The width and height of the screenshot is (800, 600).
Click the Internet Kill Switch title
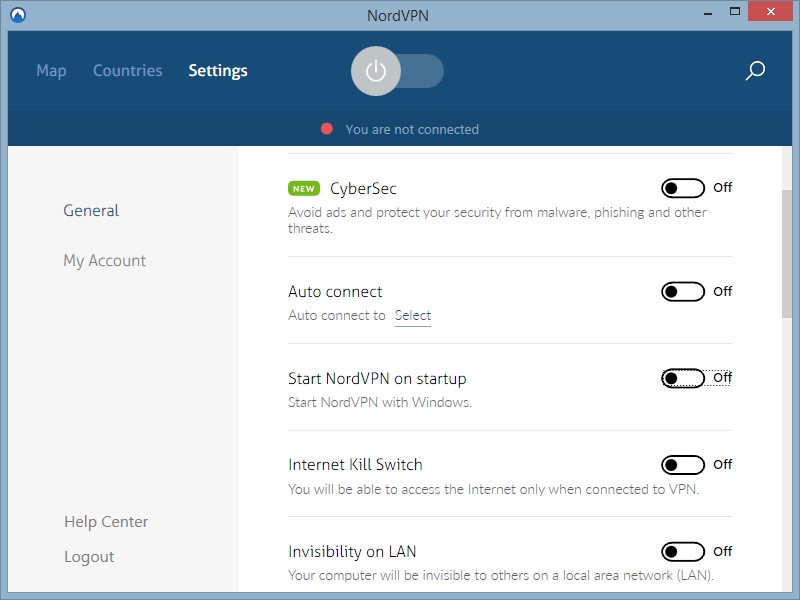(355, 465)
